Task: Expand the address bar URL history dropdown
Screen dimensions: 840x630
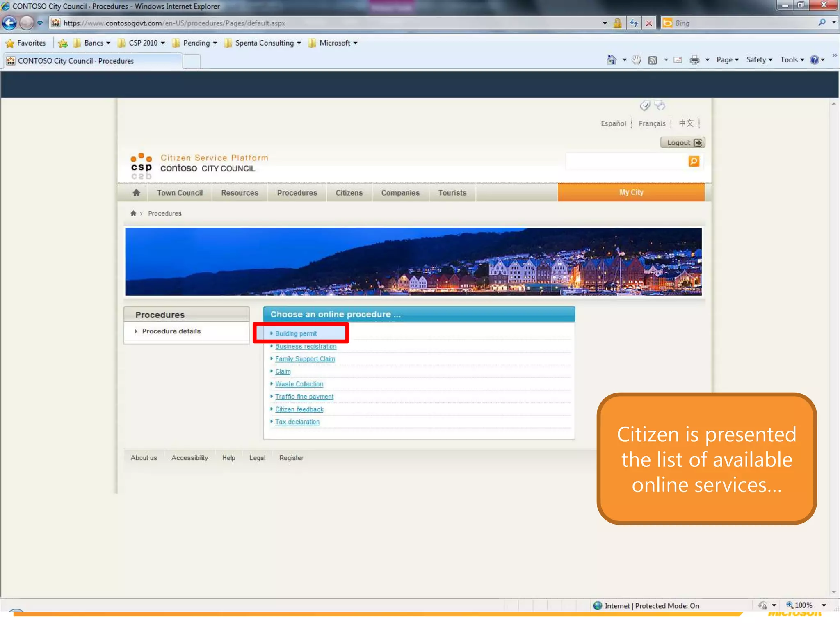Action: coord(605,23)
